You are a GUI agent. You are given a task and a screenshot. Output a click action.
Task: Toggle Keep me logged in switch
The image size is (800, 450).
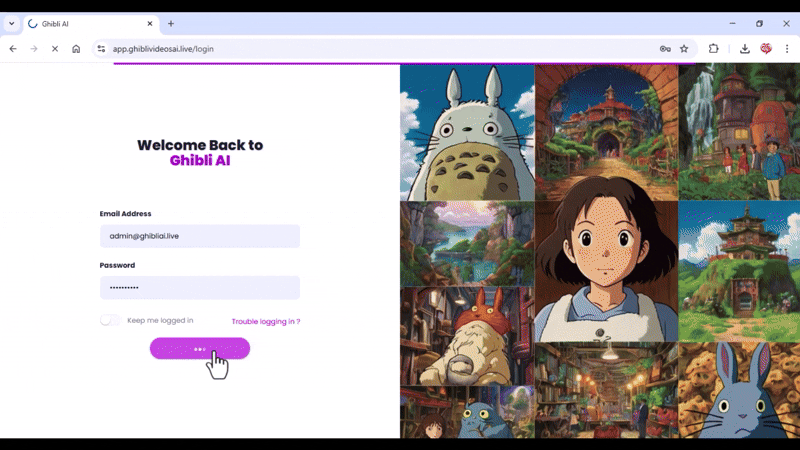coord(110,320)
